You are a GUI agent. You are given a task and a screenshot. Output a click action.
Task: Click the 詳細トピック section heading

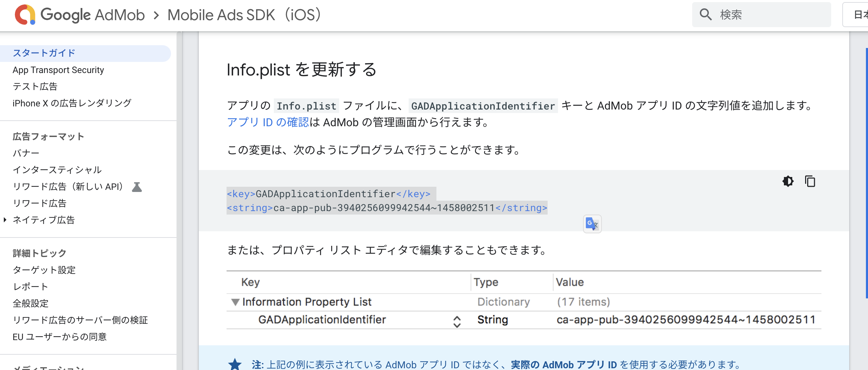[39, 253]
